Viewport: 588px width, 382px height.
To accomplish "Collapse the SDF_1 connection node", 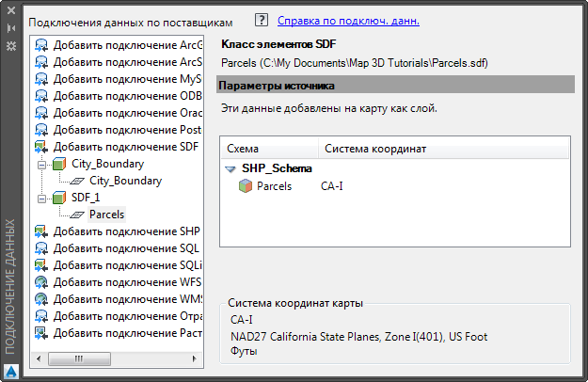I will tap(41, 198).
